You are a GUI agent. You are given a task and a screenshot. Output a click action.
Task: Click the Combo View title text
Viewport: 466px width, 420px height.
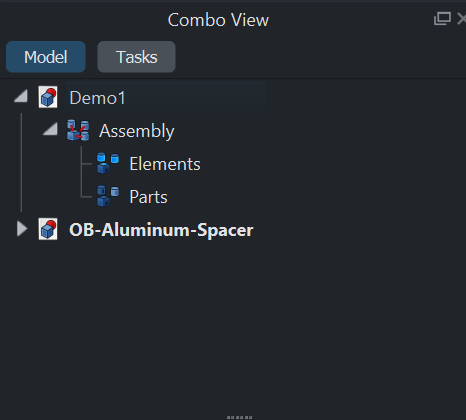coord(218,20)
